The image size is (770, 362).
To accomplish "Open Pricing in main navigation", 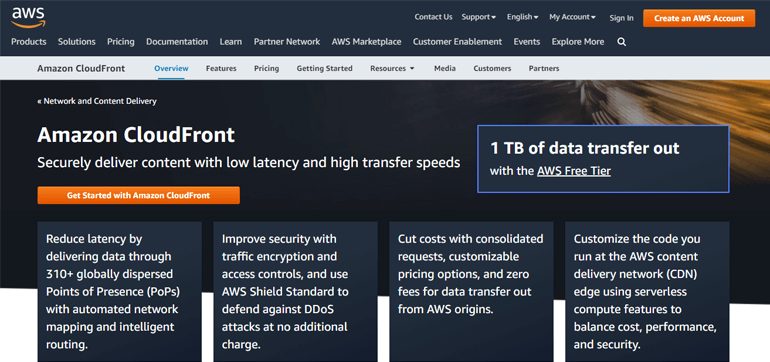I will [x=121, y=42].
